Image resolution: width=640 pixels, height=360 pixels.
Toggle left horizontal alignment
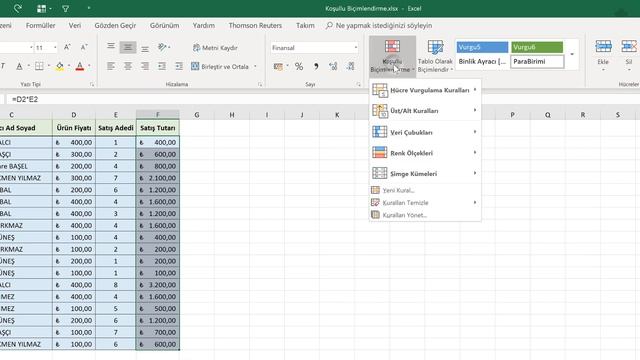coord(111,66)
